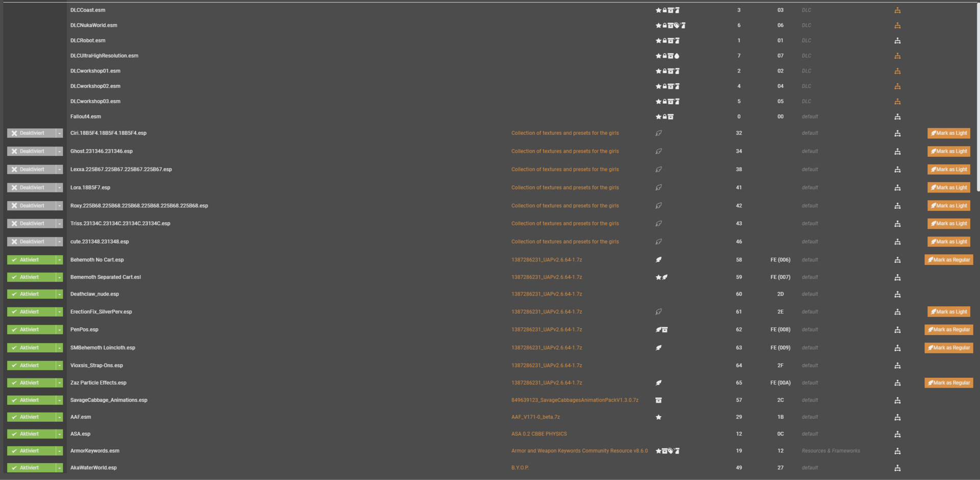Click dependency icon for Deathclaw_nude.esp
Viewport: 980px width, 480px height.
pos(897,295)
